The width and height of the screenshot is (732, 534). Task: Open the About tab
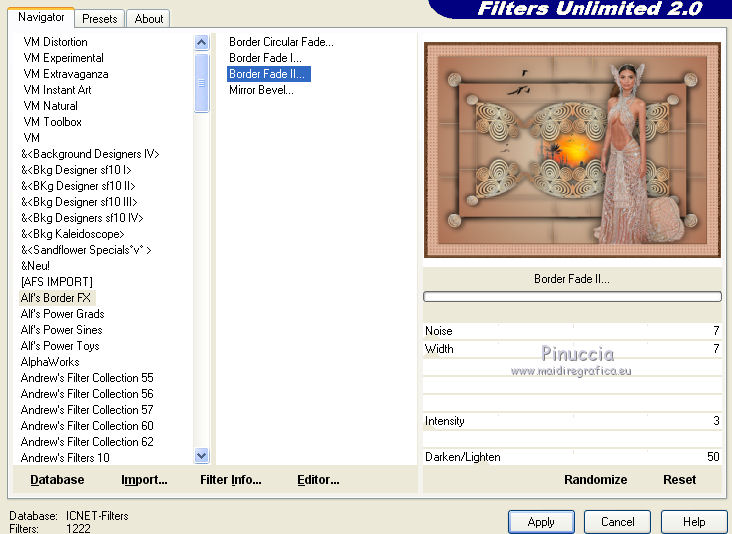pyautogui.click(x=148, y=19)
